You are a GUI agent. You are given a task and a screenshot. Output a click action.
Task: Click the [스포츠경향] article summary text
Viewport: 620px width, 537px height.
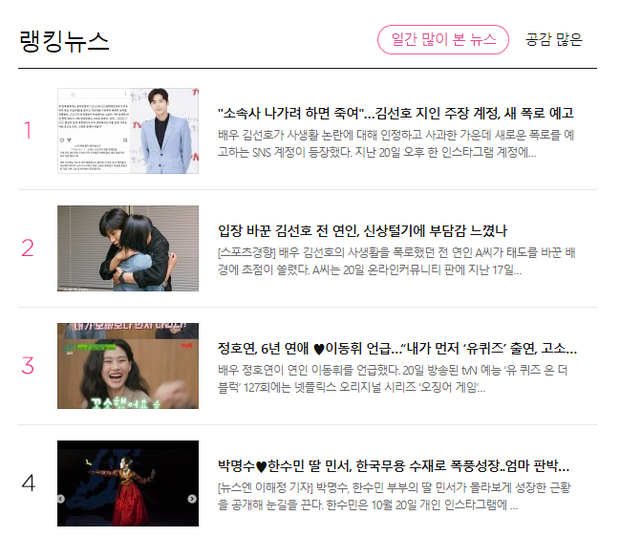(396, 261)
